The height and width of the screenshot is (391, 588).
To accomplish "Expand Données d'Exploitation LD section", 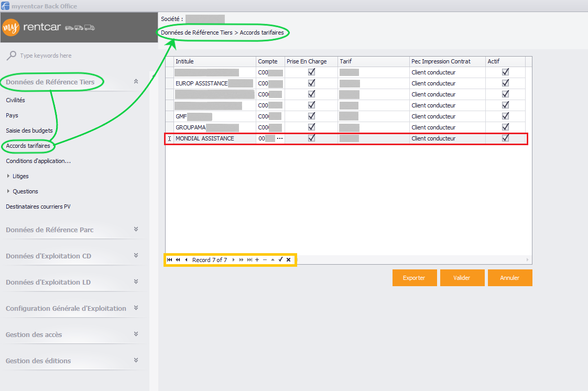I will click(x=136, y=281).
